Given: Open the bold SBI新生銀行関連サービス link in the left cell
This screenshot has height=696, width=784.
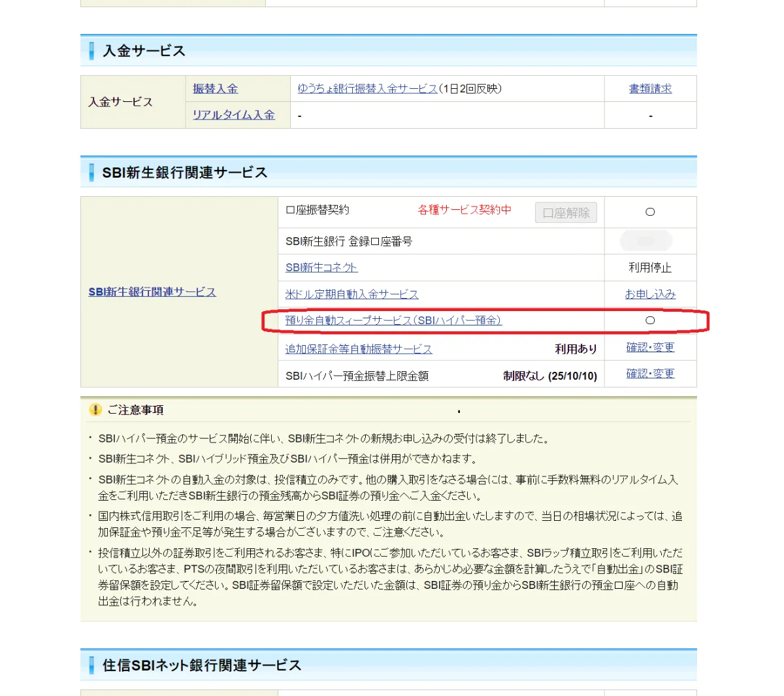Looking at the screenshot, I should [x=152, y=292].
